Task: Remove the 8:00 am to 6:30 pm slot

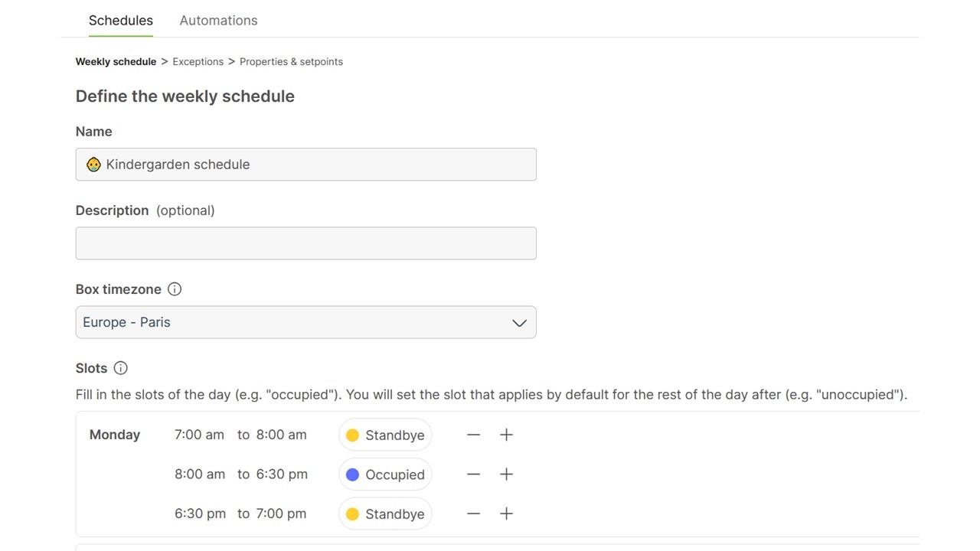Action: (473, 474)
